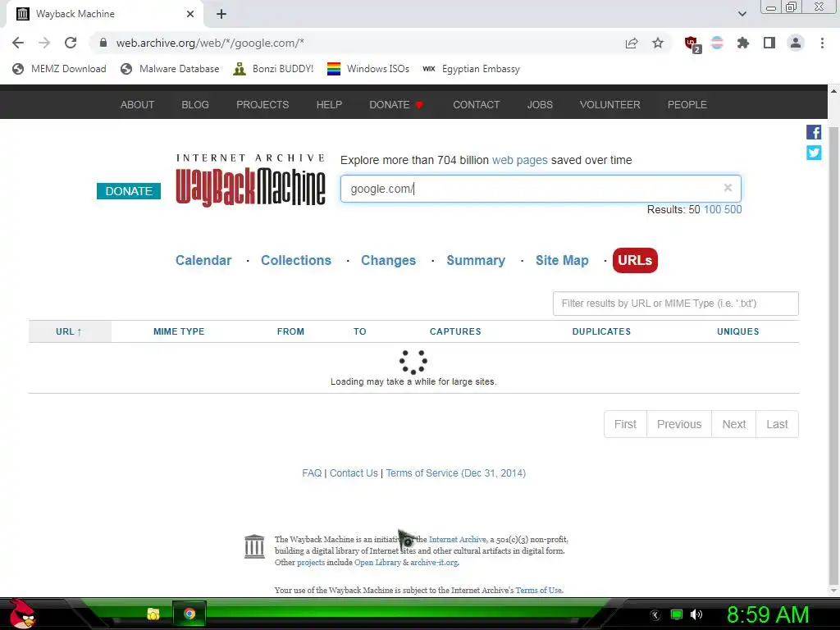Open the Chrome profile avatar
The height and width of the screenshot is (630, 840).
(796, 43)
